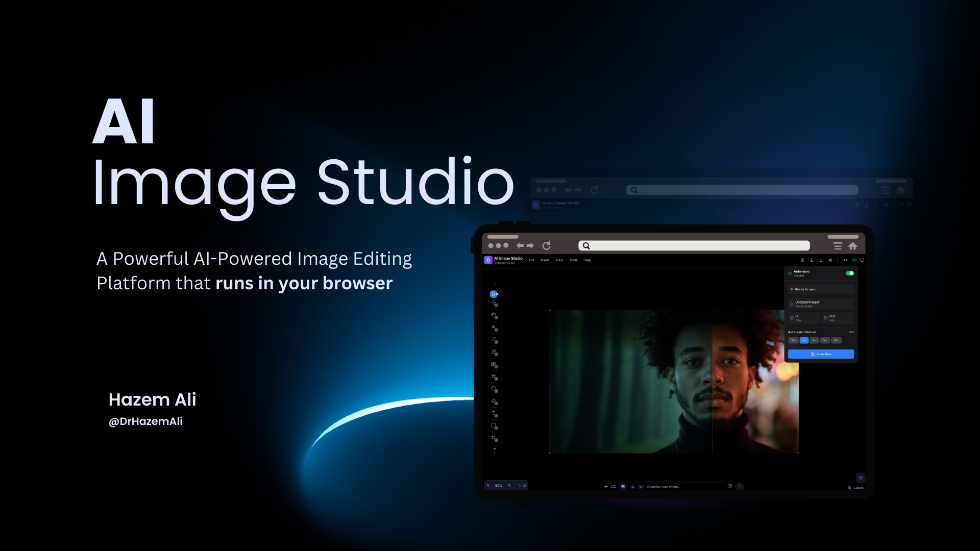Click the green cloud sync icon
The height and width of the screenshot is (551, 980).
tap(854, 260)
